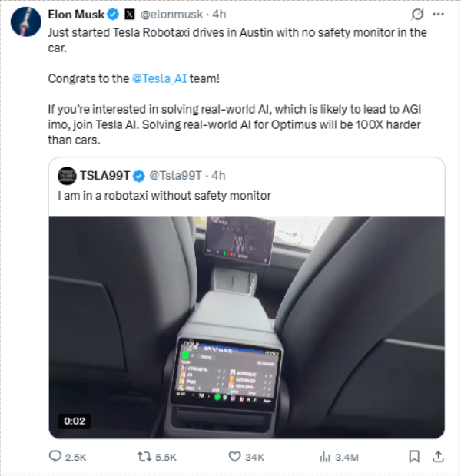The width and height of the screenshot is (461, 476).
Task: Open the three-dot more options menu
Action: (x=439, y=15)
